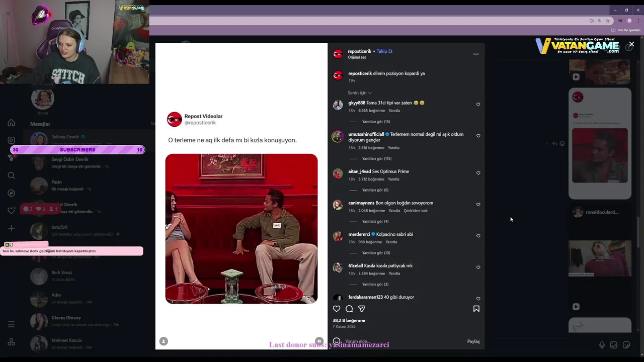Open Explore compass in the sidebar
This screenshot has height=362, width=644.
tap(11, 193)
